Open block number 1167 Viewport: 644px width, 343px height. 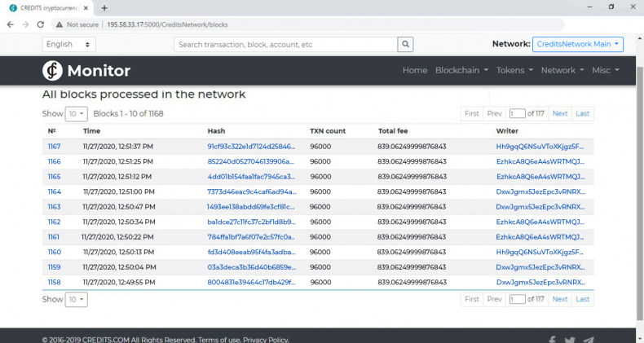point(54,147)
